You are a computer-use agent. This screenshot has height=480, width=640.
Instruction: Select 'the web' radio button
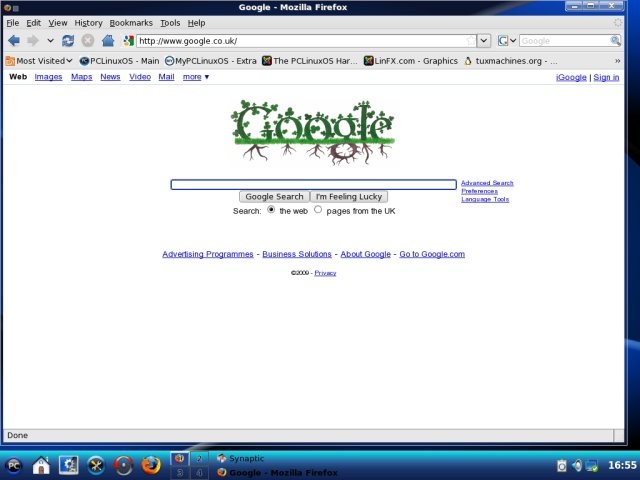click(x=271, y=209)
